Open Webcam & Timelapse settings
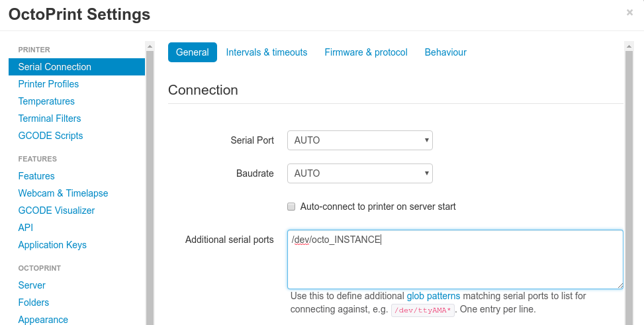Screen dimensions: 644x325 [x=63, y=193]
